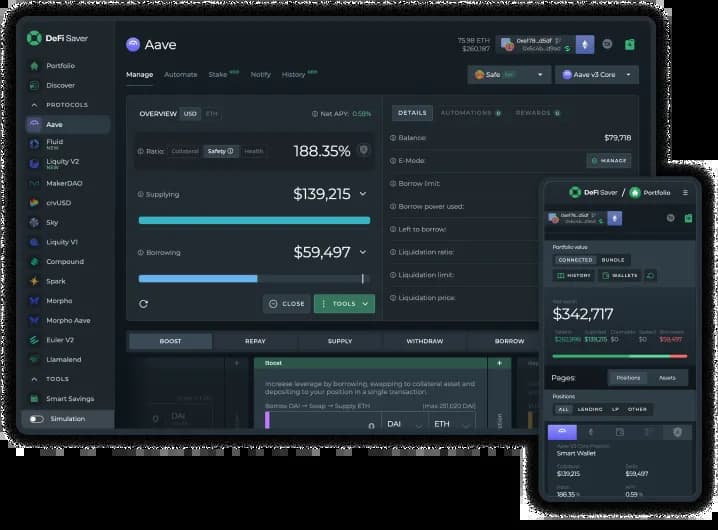Click the E-Mode Manage button
Screen dimensions: 718x530
click(x=608, y=160)
